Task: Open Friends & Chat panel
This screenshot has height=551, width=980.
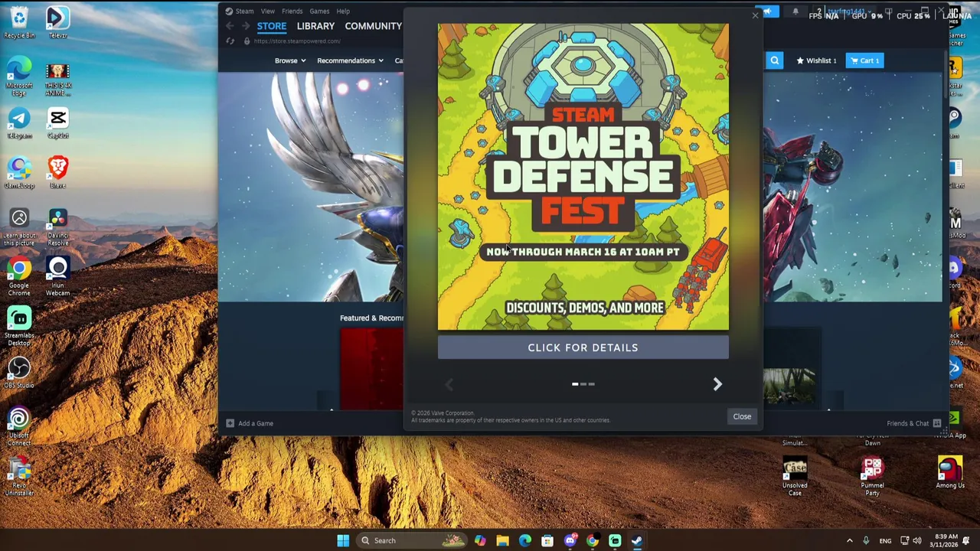Action: click(x=913, y=423)
